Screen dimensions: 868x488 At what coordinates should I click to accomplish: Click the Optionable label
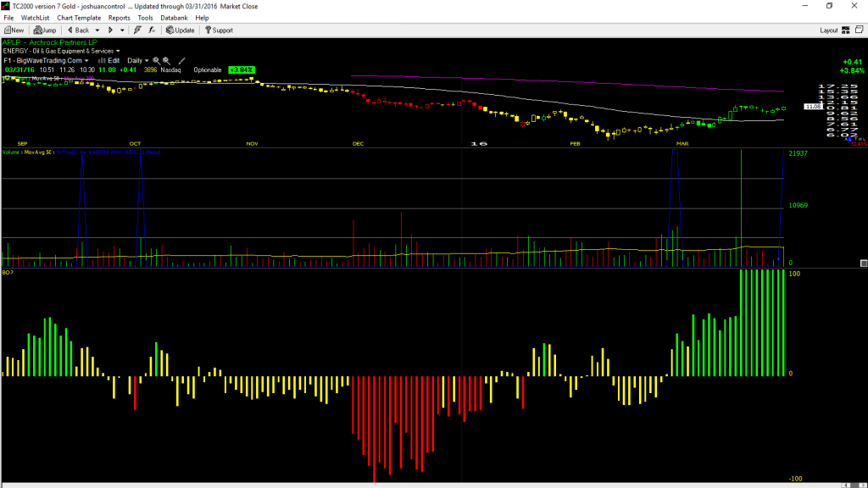208,70
